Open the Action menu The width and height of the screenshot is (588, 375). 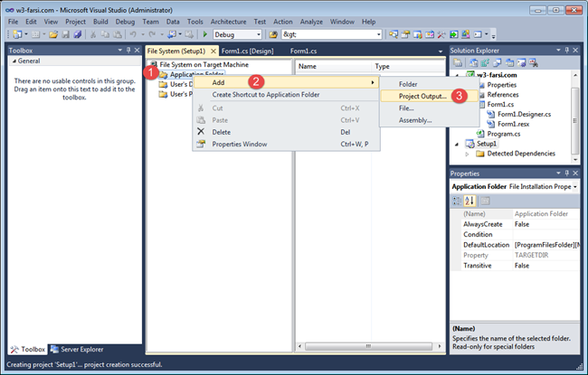point(283,22)
